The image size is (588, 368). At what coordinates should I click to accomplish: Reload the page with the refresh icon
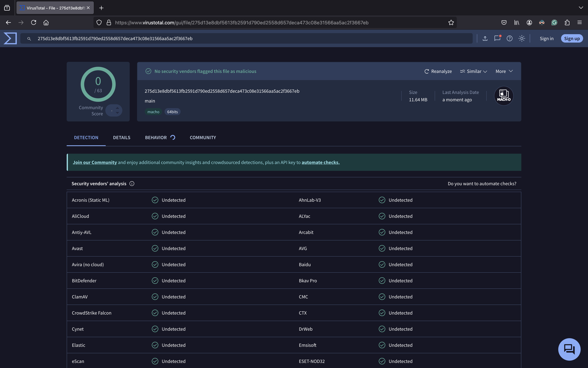click(x=34, y=23)
